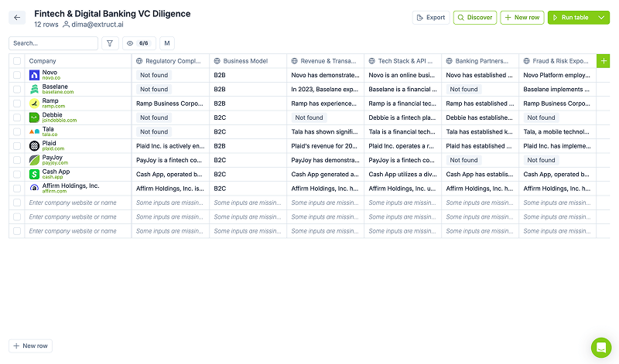The width and height of the screenshot is (619, 364).
Task: Click "Tala, a mobile technol..." cell
Action: pos(556,131)
